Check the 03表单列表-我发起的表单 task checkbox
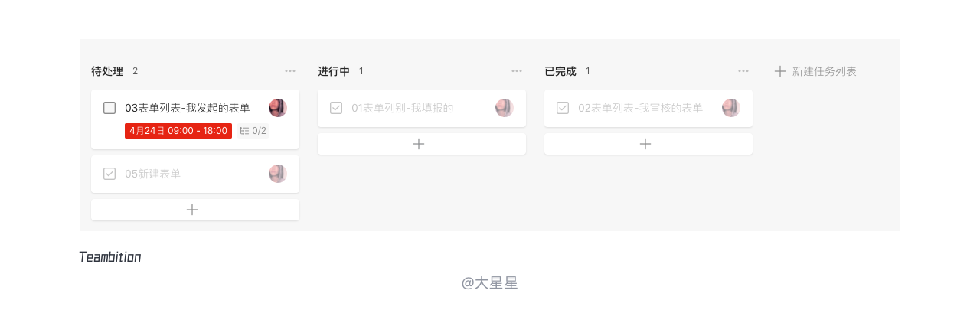Viewport: 980px width, 313px height. click(109, 108)
